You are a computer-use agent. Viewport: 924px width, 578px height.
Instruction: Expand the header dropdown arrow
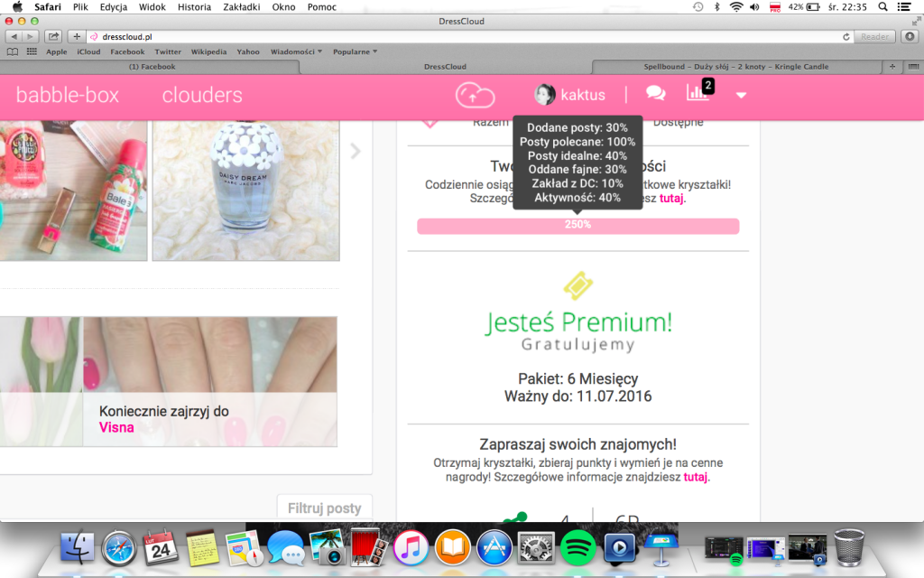pos(741,96)
